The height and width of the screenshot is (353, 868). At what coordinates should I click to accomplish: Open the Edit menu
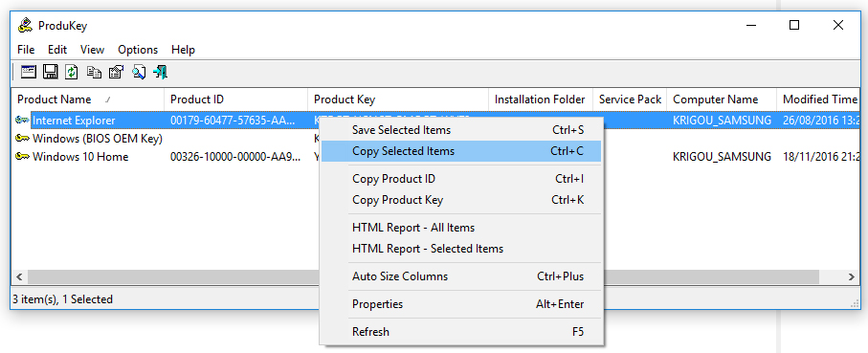(x=57, y=49)
